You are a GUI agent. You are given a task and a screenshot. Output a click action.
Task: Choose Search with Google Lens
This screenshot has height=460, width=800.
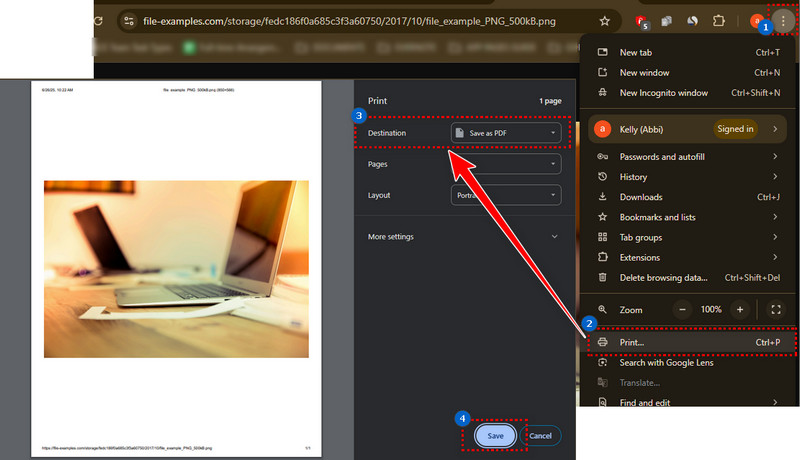click(x=689, y=363)
